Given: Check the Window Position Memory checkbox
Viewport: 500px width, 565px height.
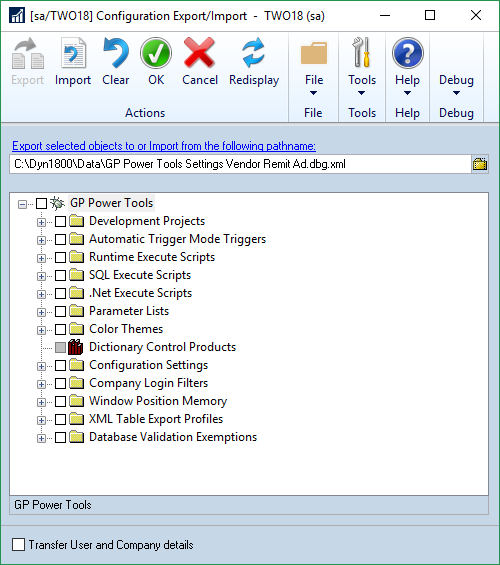Looking at the screenshot, I should click(61, 401).
